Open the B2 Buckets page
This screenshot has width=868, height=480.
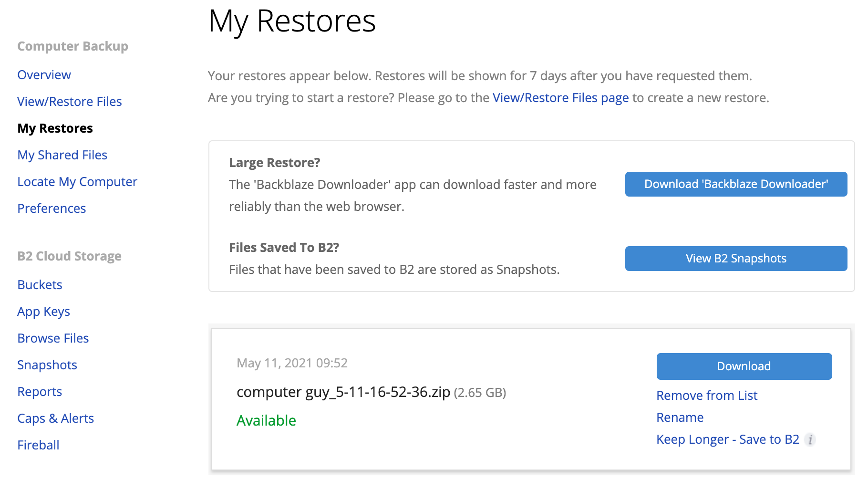click(x=40, y=285)
